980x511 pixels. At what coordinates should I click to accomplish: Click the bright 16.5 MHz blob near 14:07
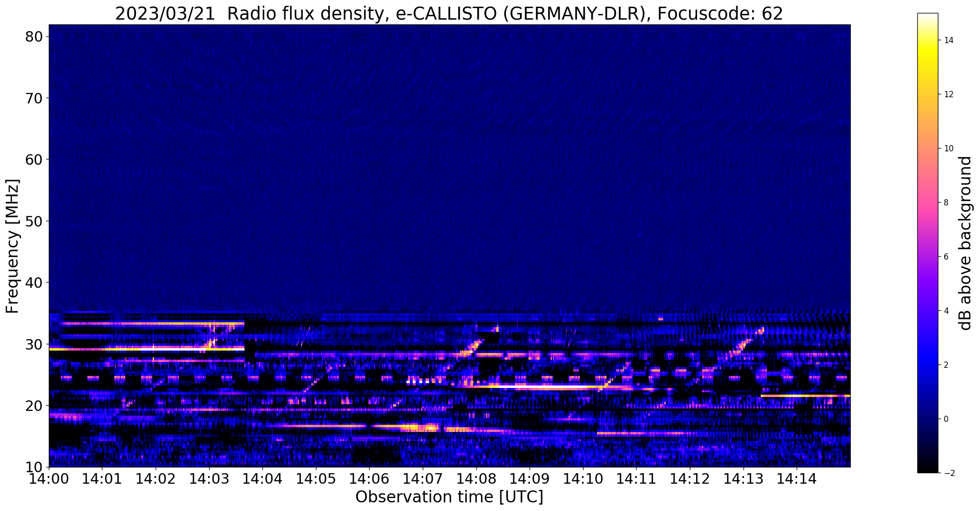tap(420, 427)
